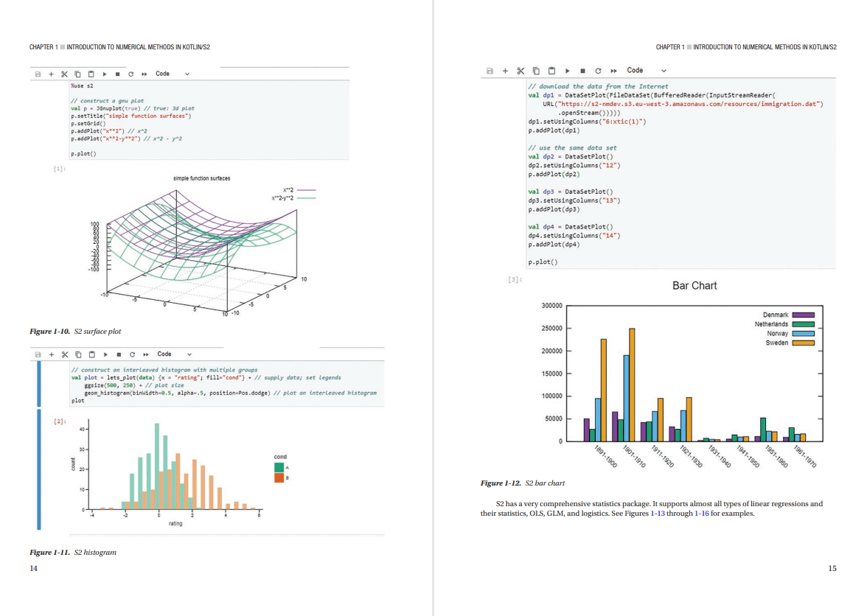Click the copy icon above the histogram code
The height and width of the screenshot is (616, 867).
[x=77, y=354]
